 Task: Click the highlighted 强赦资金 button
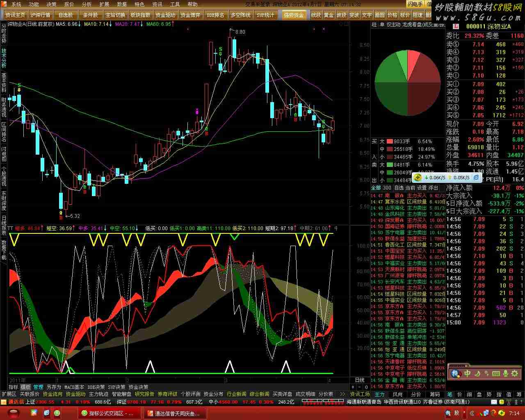pos(294,15)
